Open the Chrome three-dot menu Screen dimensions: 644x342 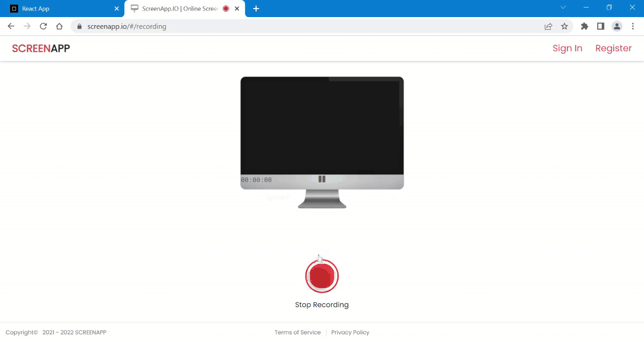point(633,26)
